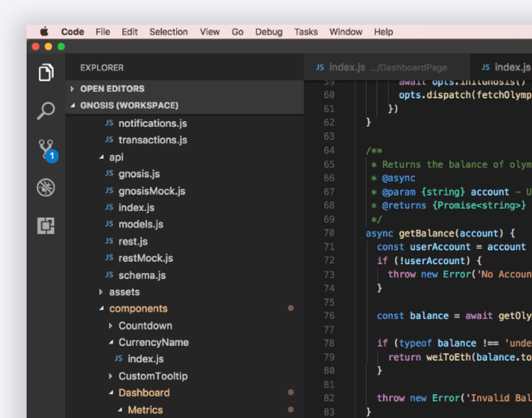Click the Apple logo in menu bar

[x=44, y=32]
